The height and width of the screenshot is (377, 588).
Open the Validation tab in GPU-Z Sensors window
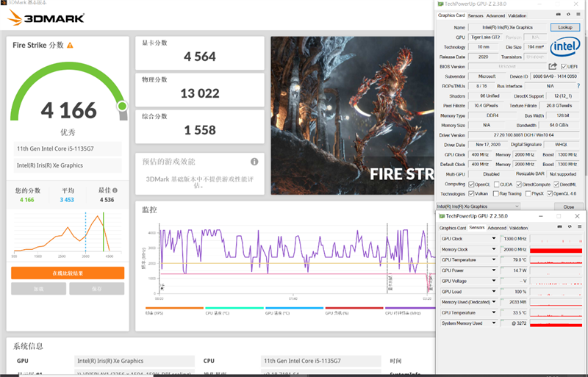pos(519,228)
